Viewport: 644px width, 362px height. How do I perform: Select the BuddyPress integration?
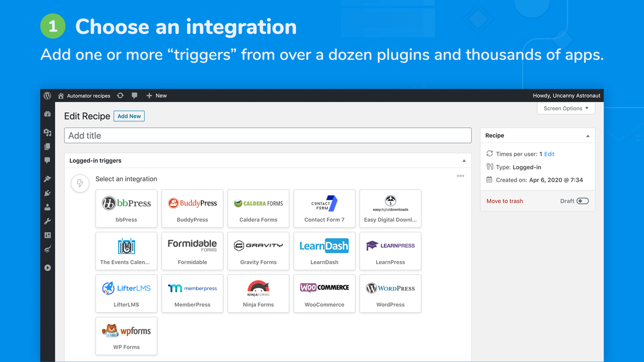tap(192, 209)
